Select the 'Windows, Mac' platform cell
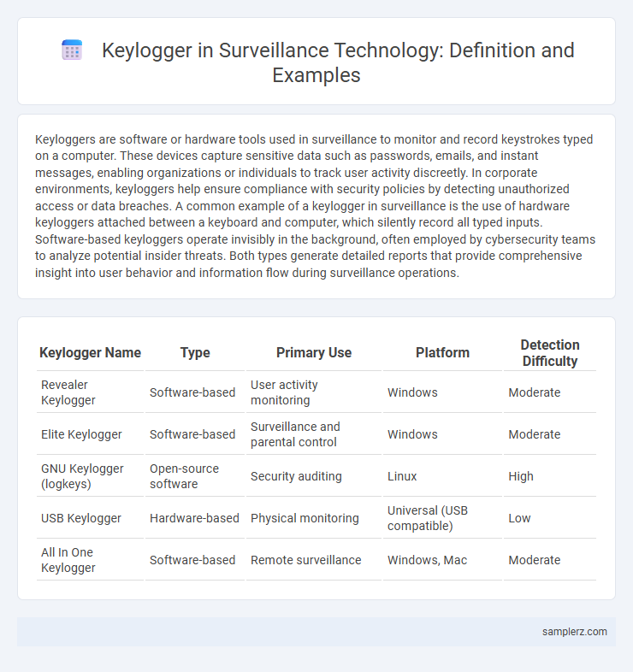Image resolution: width=633 pixels, height=672 pixels. pos(442,560)
